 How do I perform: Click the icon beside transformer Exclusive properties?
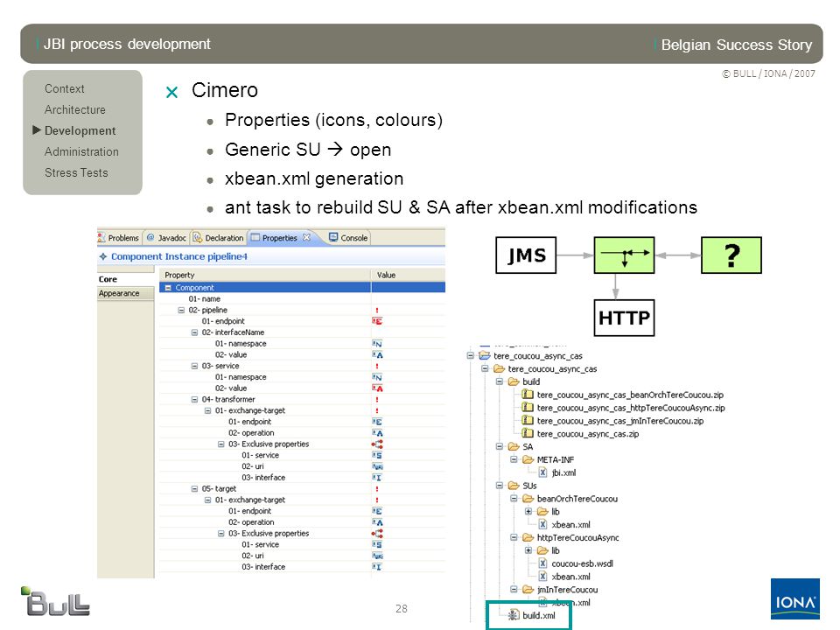[x=377, y=444]
